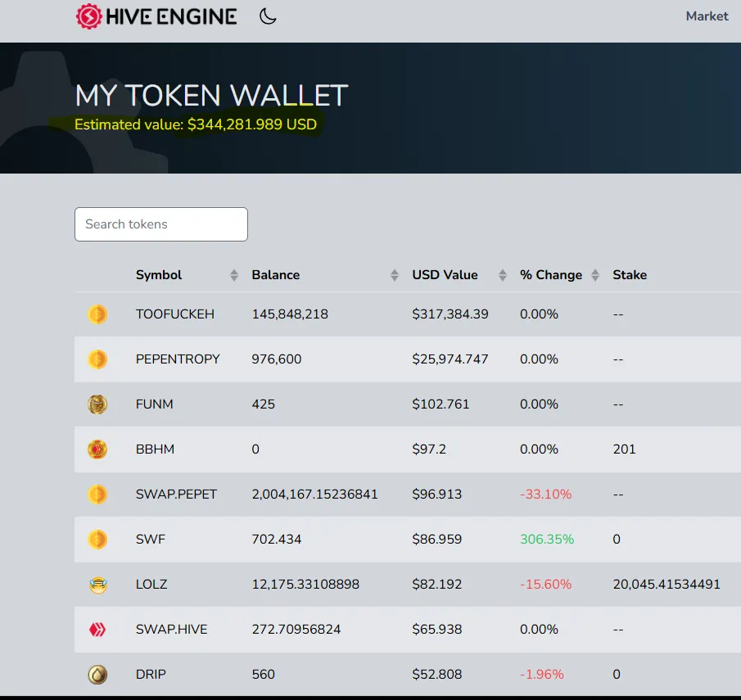Select the PEPENTROPY symbol text
741x700 pixels.
[178, 359]
